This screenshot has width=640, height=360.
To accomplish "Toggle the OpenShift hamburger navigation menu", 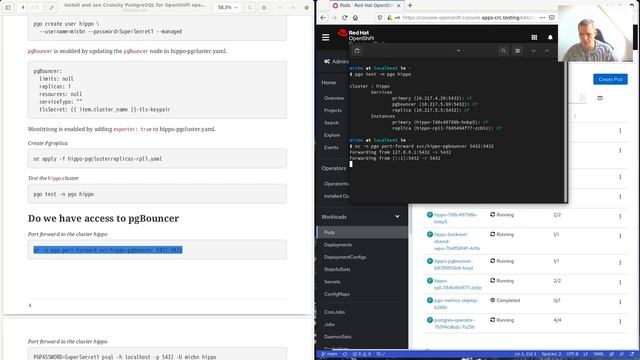I will pos(325,38).
